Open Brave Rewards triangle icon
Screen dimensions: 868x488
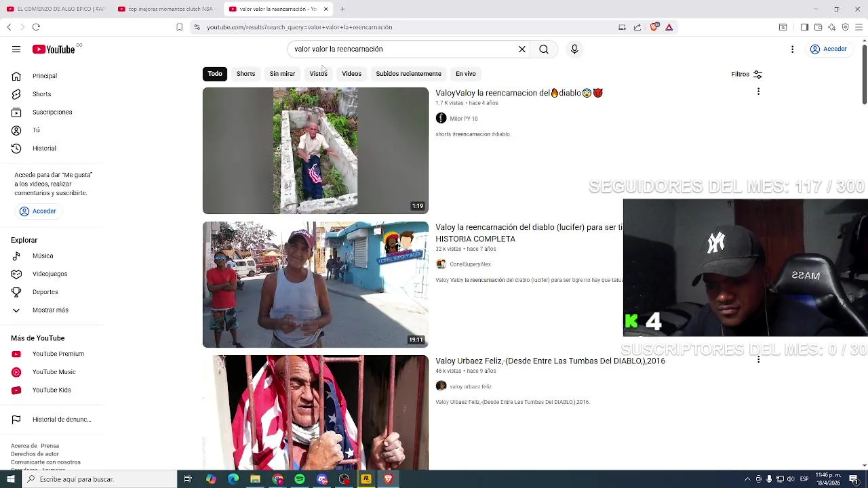[669, 27]
